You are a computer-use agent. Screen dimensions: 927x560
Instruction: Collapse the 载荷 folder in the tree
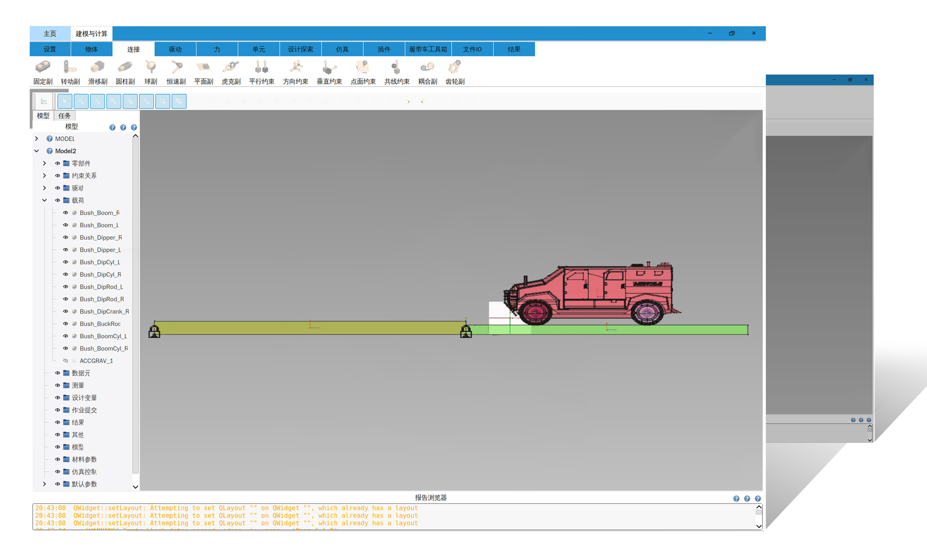click(44, 200)
